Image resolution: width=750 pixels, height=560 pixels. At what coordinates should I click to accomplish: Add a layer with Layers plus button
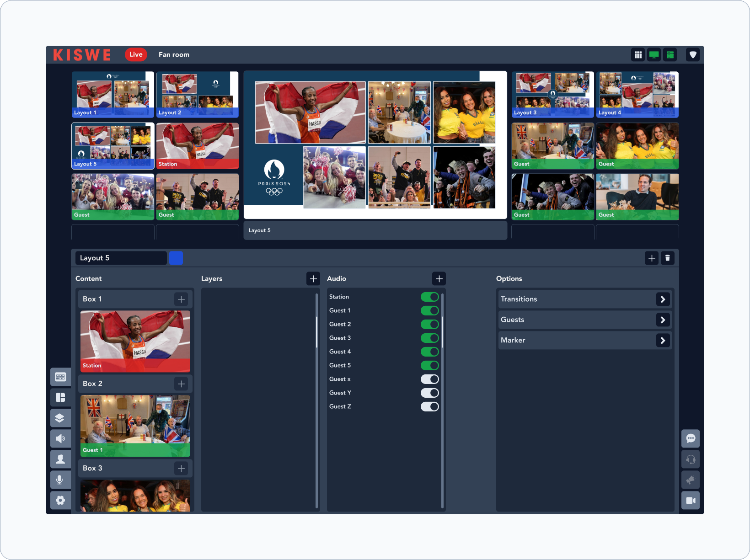pos(313,279)
